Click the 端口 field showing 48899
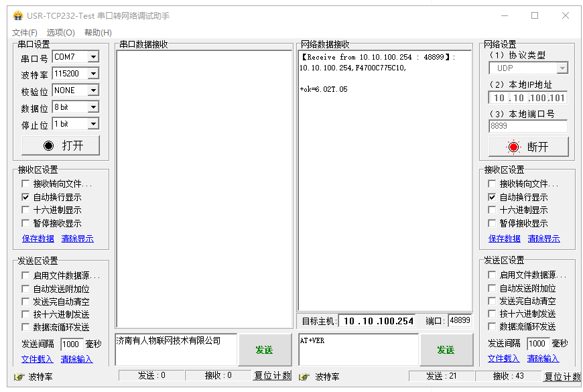Image resolution: width=583 pixels, height=392 pixels. point(460,321)
